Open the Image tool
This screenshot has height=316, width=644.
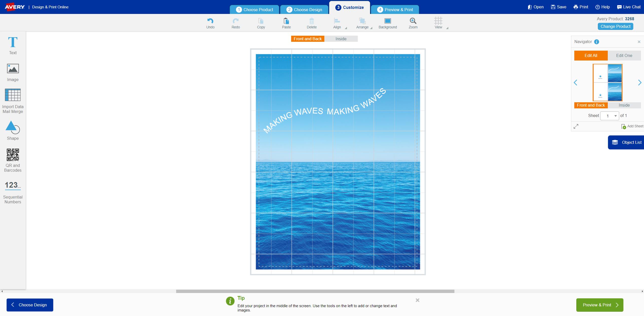click(x=13, y=73)
